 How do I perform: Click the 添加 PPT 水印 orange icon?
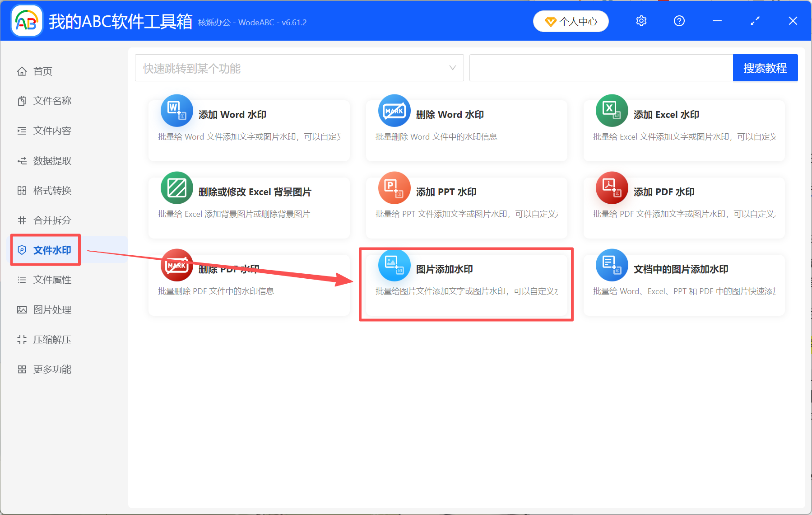pyautogui.click(x=394, y=188)
